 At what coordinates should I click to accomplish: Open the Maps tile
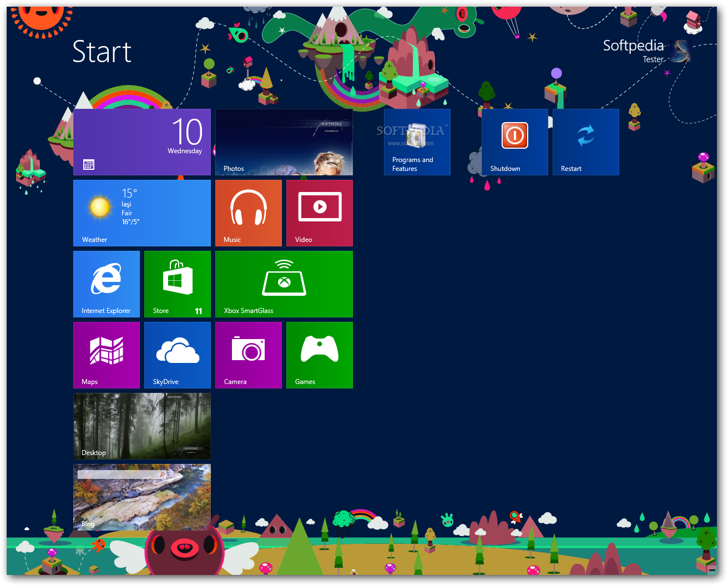[x=107, y=355]
